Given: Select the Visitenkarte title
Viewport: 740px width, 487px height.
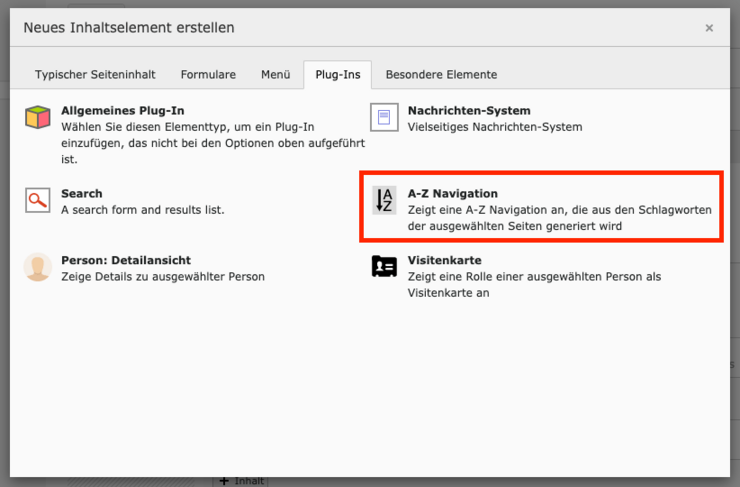Looking at the screenshot, I should (444, 260).
